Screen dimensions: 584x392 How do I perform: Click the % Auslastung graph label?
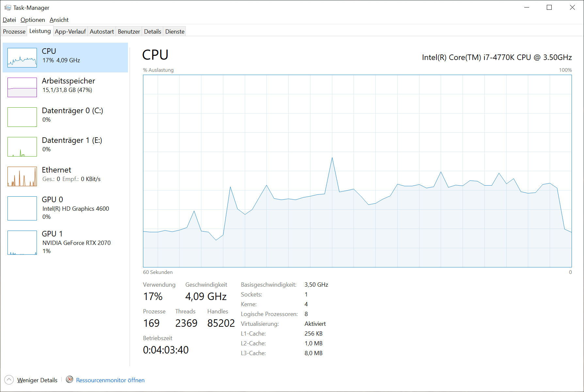point(158,70)
